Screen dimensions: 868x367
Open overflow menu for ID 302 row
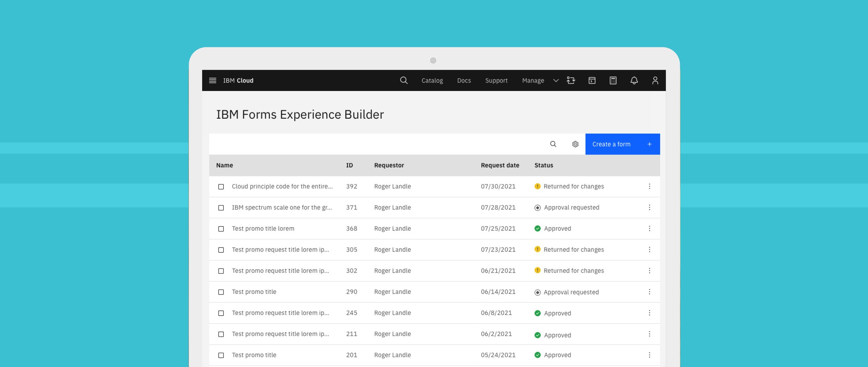click(x=649, y=270)
